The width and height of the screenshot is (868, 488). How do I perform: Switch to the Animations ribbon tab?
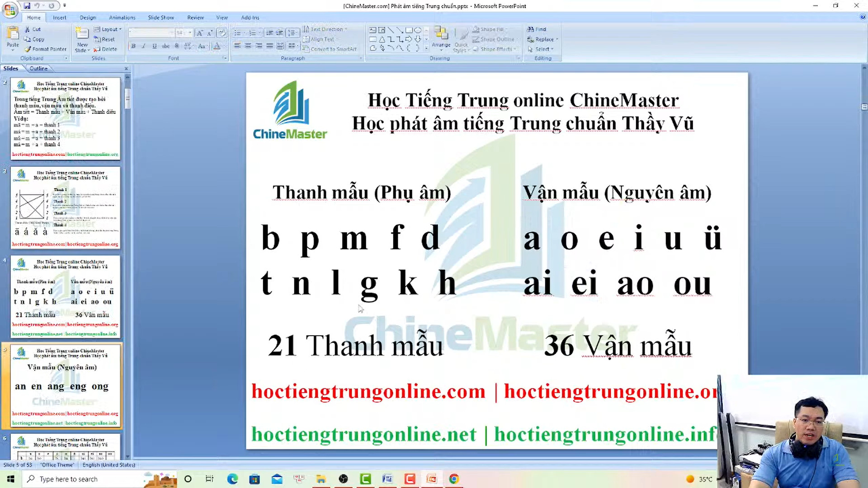click(x=122, y=18)
